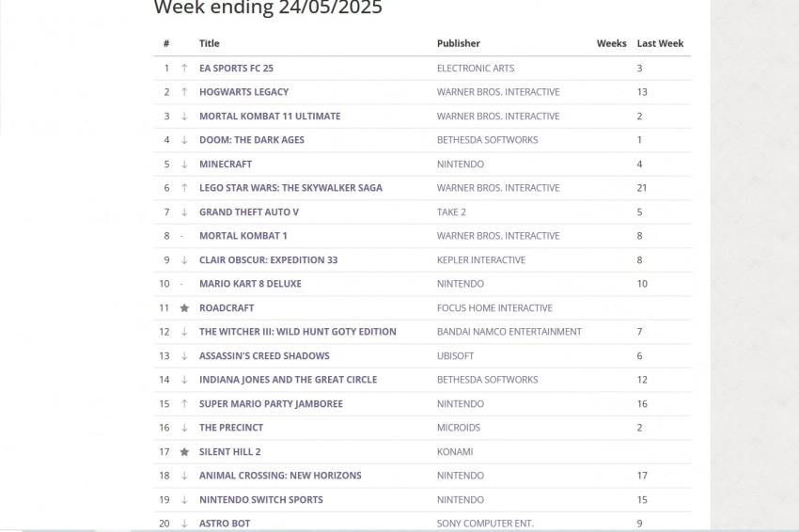Click publisher Bethesda Softworks for Indiana Jones
This screenshot has height=532, width=799.
tap(487, 380)
